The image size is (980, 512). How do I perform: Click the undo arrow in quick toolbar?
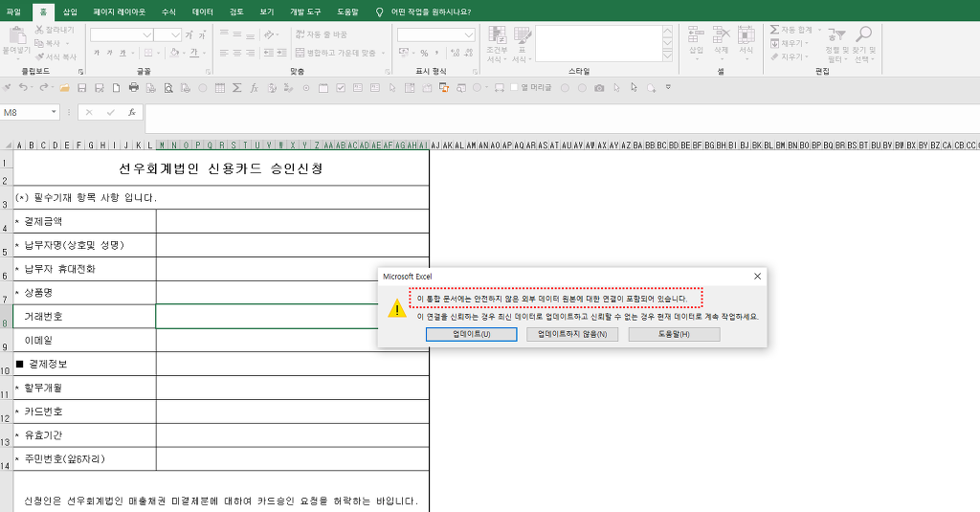tap(23, 87)
